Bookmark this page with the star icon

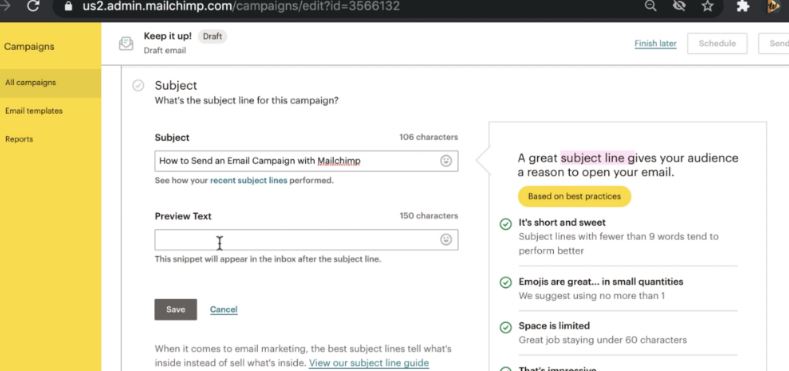(x=707, y=6)
